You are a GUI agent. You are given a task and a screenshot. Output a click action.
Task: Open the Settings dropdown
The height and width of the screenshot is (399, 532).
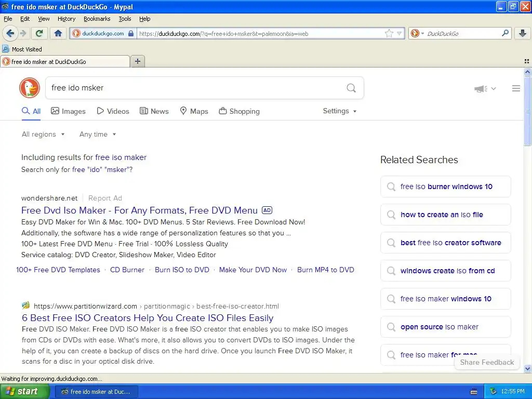[340, 111]
